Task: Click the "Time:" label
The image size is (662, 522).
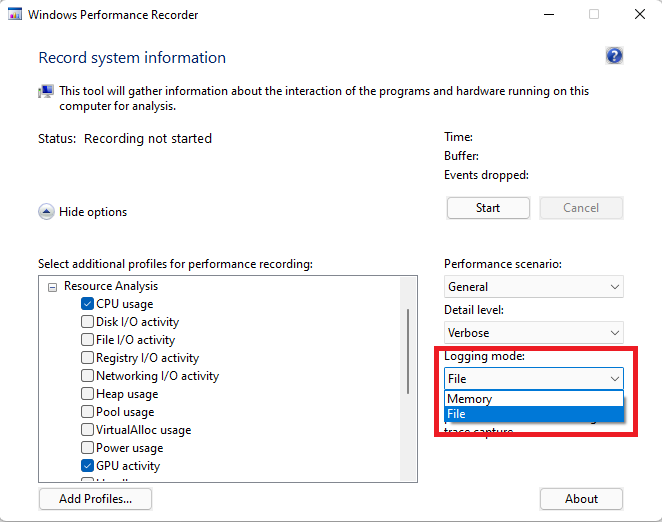Action: (x=459, y=137)
